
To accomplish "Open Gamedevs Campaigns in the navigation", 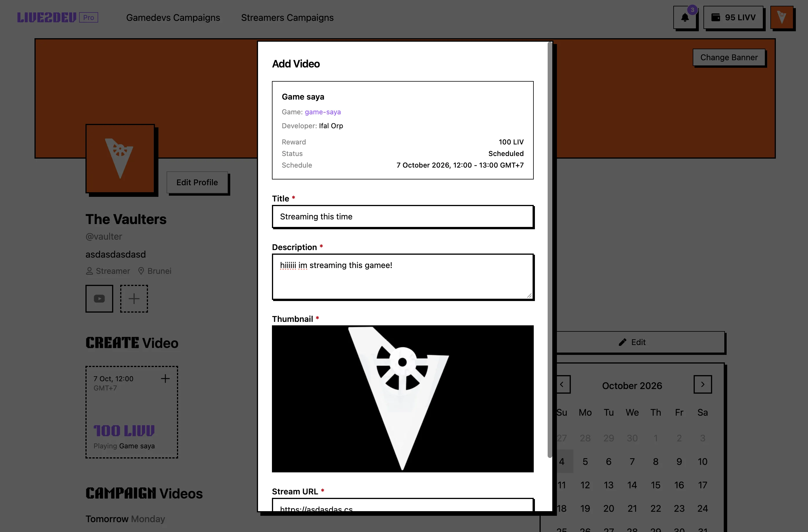I will tap(173, 18).
